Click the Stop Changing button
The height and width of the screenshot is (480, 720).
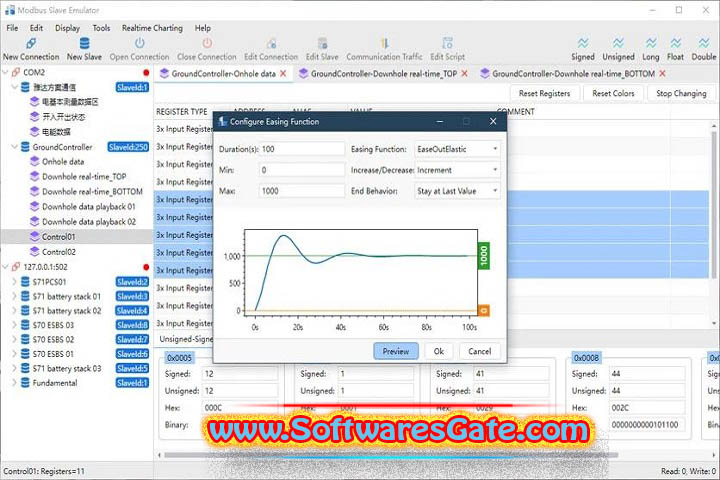(x=681, y=93)
